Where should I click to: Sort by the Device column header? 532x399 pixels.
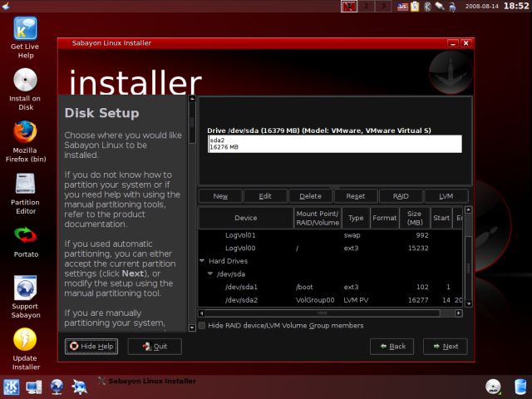(x=246, y=218)
